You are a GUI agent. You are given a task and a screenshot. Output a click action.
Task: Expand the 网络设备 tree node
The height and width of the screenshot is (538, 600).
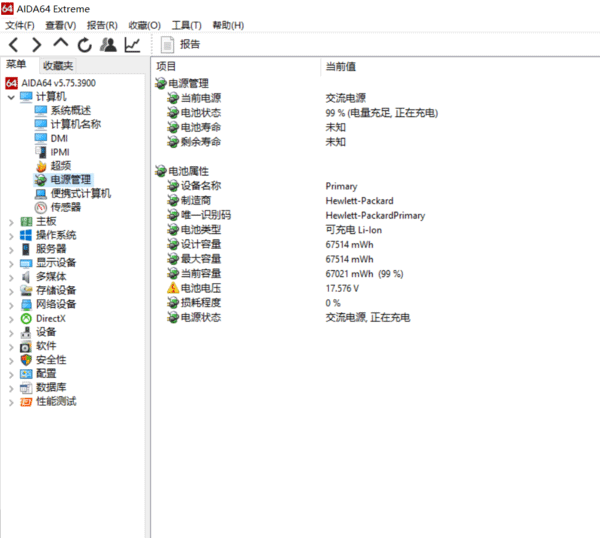[11, 305]
